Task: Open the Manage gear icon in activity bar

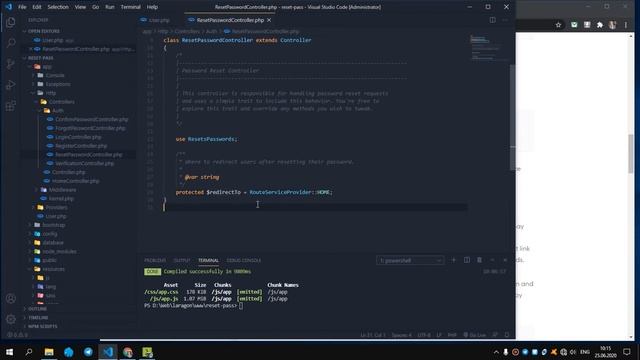Action: point(11,319)
